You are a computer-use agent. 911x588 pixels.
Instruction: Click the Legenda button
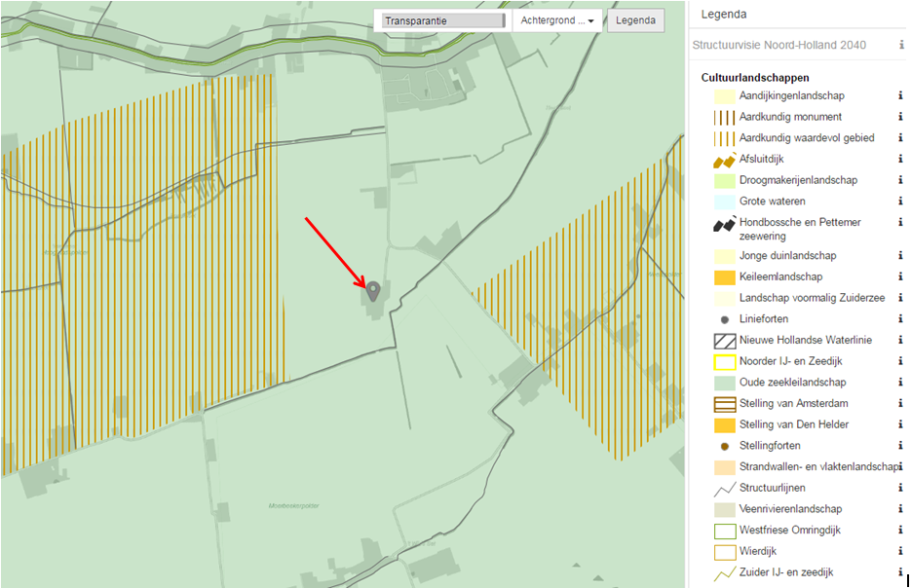(x=635, y=20)
